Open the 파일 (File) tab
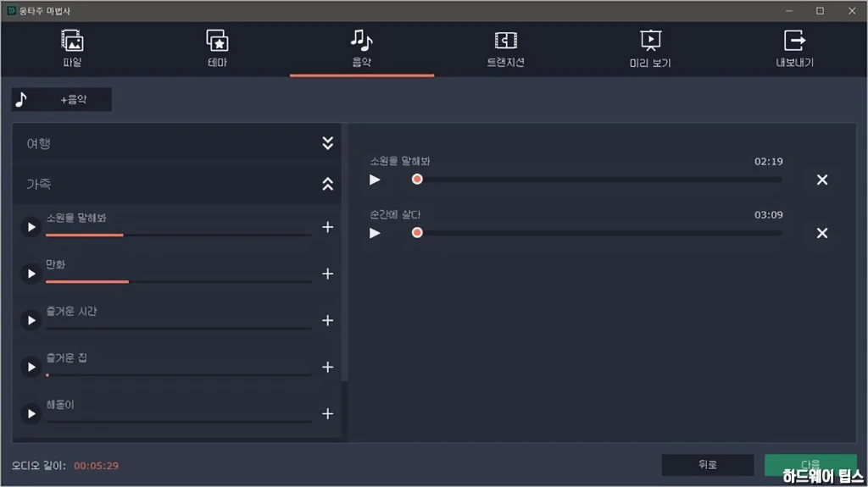The width and height of the screenshot is (868, 487). [73, 49]
